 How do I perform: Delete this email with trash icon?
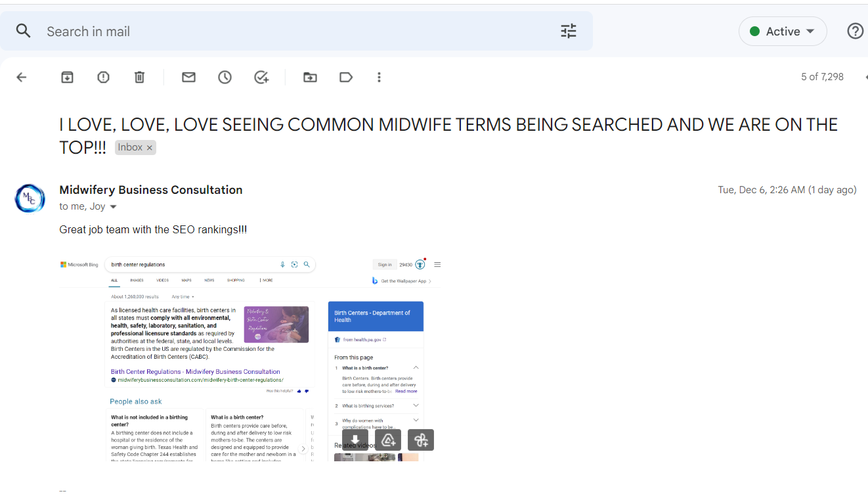[139, 78]
